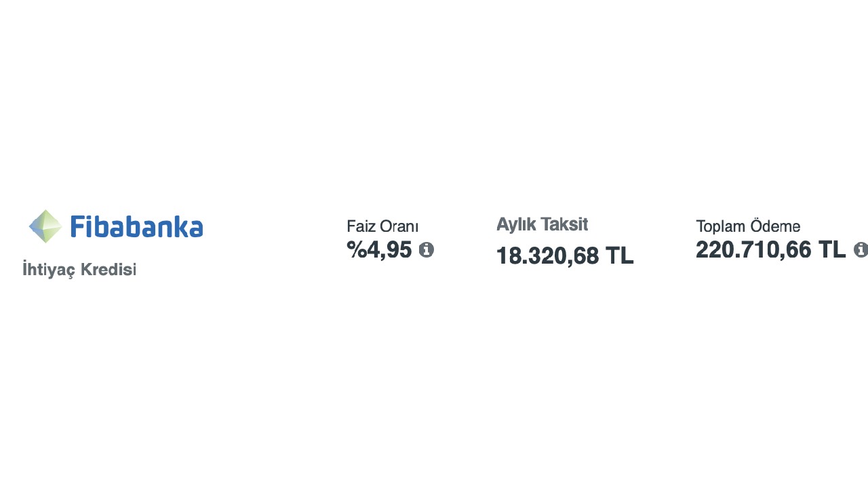Click TL after the monthly installment amount
Viewport: 868px width, 488px height.
[619, 256]
